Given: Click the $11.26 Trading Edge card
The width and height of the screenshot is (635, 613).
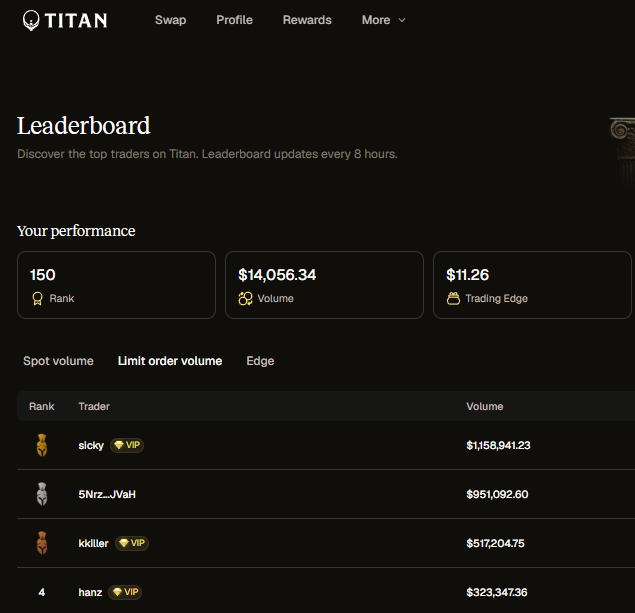Looking at the screenshot, I should [x=532, y=285].
